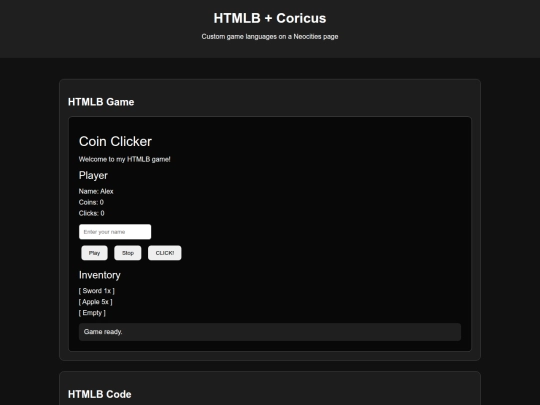Image resolution: width=540 pixels, height=405 pixels.
Task: Click the Player heading
Action: coord(93,175)
